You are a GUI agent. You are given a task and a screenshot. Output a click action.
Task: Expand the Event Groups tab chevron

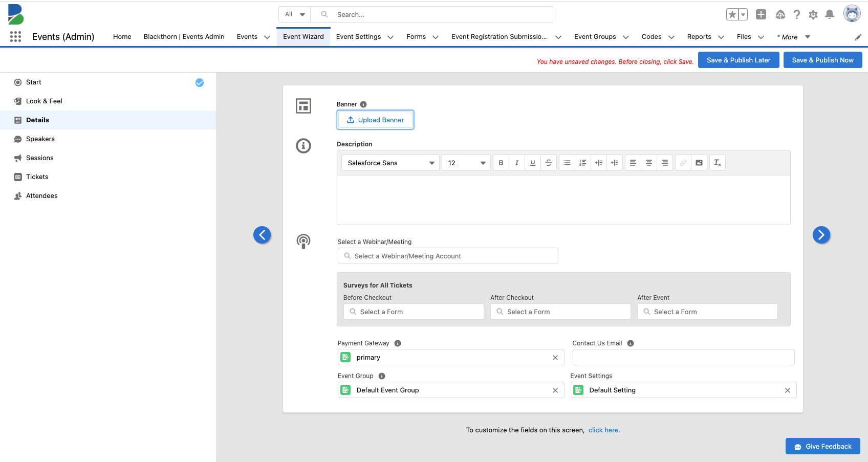click(x=626, y=37)
